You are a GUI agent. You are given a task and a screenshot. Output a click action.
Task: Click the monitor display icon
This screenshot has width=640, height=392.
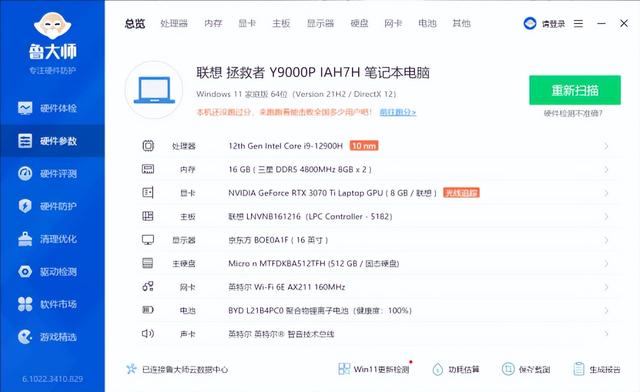148,240
